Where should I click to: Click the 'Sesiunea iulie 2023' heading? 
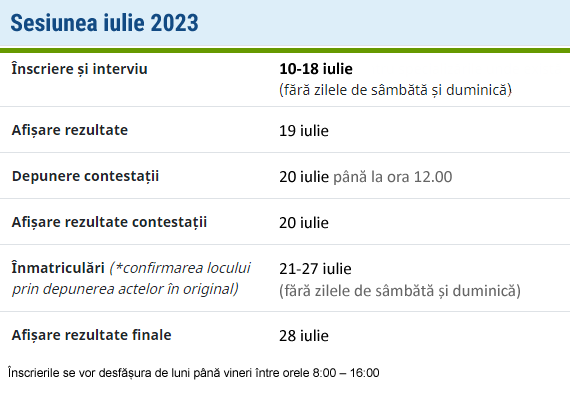pyautogui.click(x=104, y=23)
